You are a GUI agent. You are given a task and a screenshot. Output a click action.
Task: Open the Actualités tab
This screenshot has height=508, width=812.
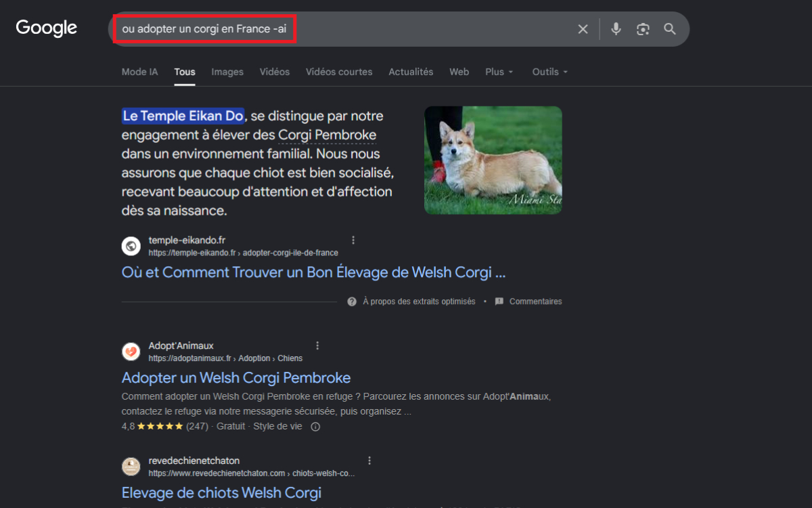(411, 72)
